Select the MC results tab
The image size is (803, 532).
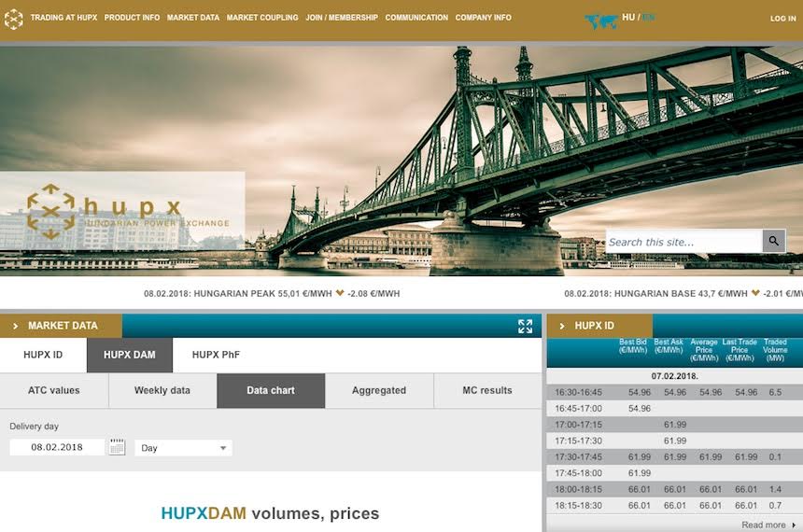(487, 390)
